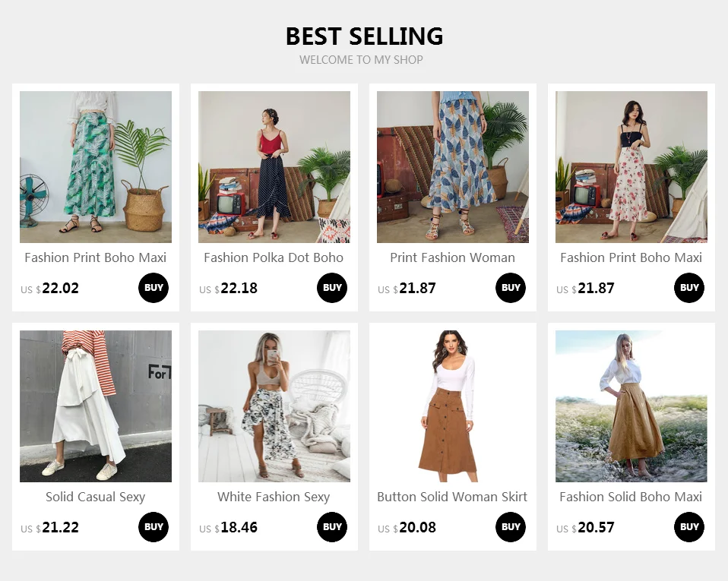The width and height of the screenshot is (728, 581).
Task: Open the mustard maxi skirt field photo
Action: tap(631, 406)
